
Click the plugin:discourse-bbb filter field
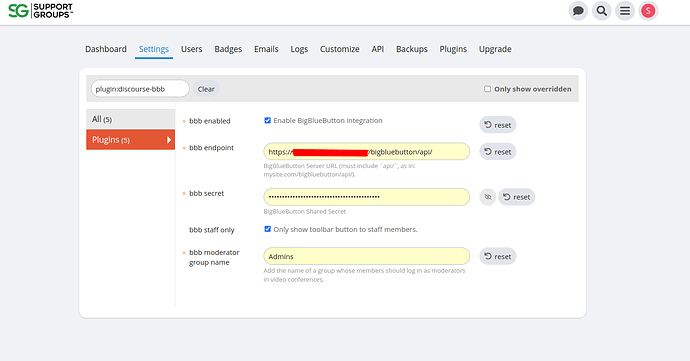pos(140,89)
